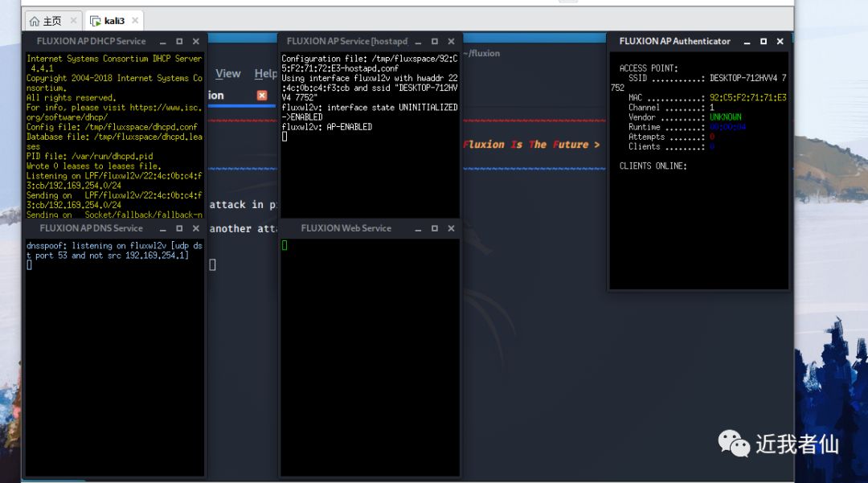The width and height of the screenshot is (868, 483).
Task: Maximize the FLUXION AP DNS Service window
Action: click(x=179, y=228)
